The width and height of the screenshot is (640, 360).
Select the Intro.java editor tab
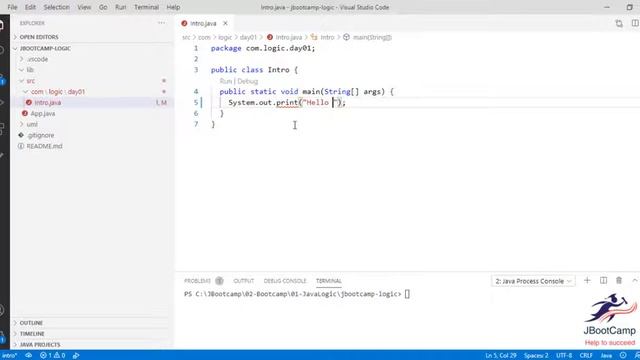(x=203, y=23)
